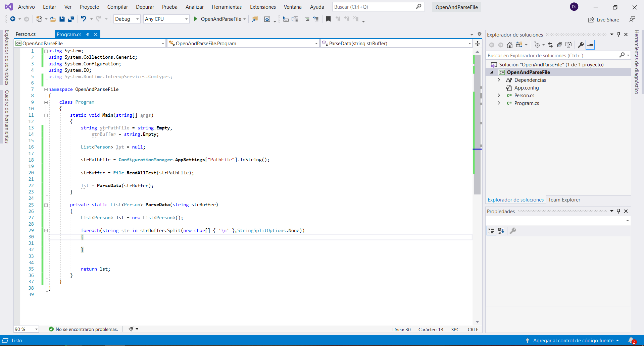Collapse the ParseData method at line 25

click(46, 205)
